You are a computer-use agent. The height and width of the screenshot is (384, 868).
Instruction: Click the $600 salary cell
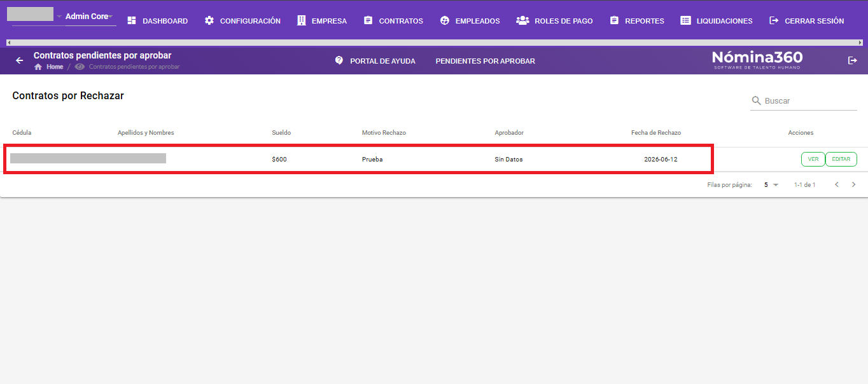279,160
